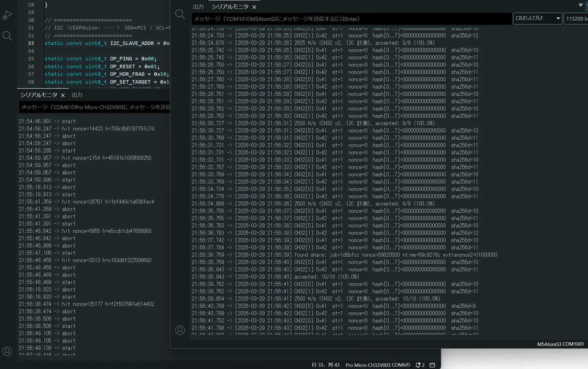The width and height of the screenshot is (588, 369).
Task: Click the double-chevron autoscroll icon
Action: tap(581, 5)
